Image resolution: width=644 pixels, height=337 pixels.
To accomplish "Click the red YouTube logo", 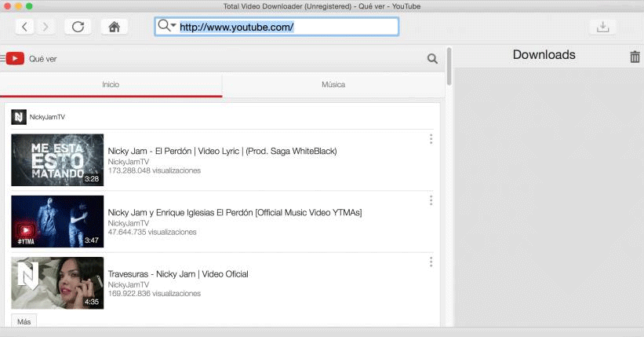I will (15, 58).
